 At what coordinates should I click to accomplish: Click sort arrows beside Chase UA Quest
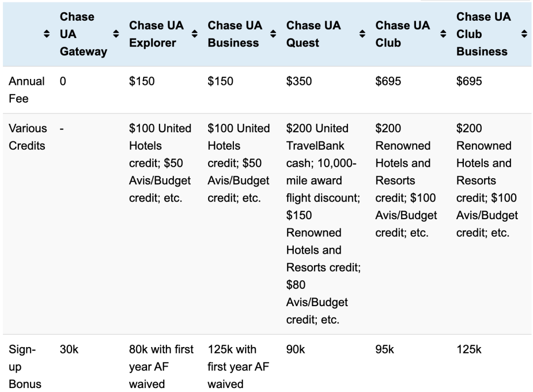pos(362,34)
